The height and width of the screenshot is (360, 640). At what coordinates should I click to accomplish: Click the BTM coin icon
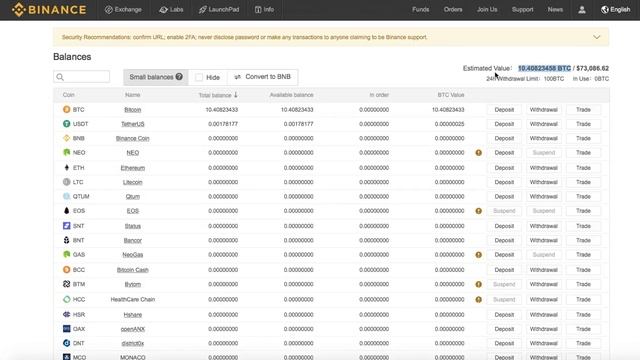pos(67,284)
